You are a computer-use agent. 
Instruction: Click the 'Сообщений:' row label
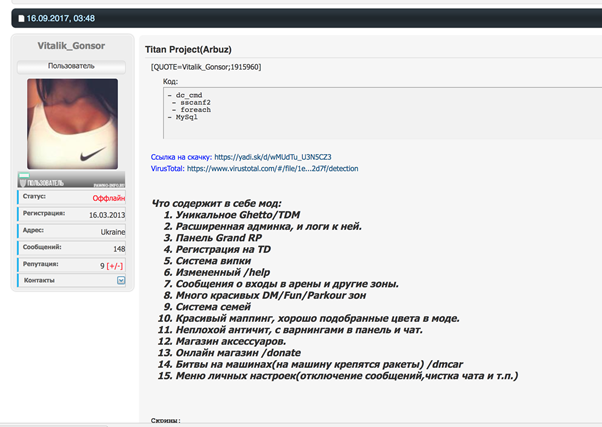[42, 247]
